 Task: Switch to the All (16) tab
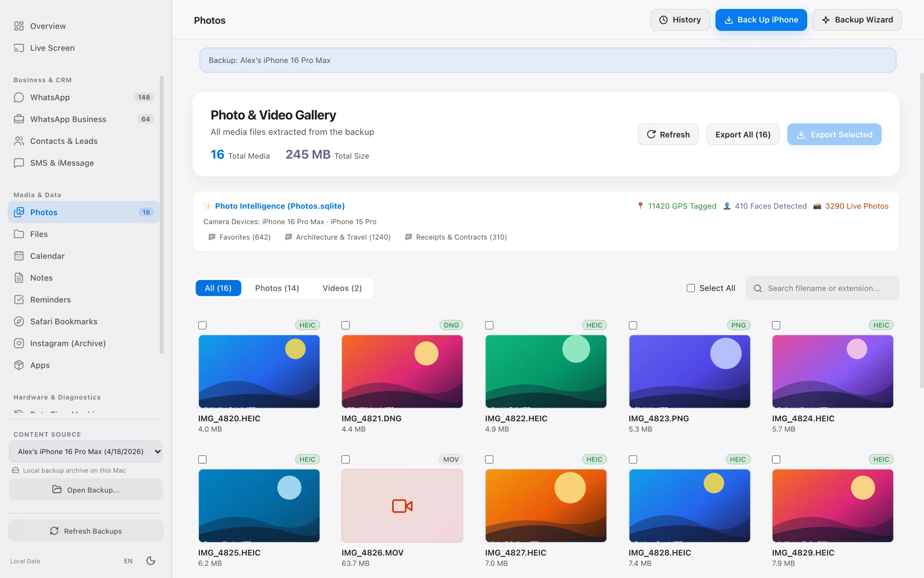tap(218, 288)
